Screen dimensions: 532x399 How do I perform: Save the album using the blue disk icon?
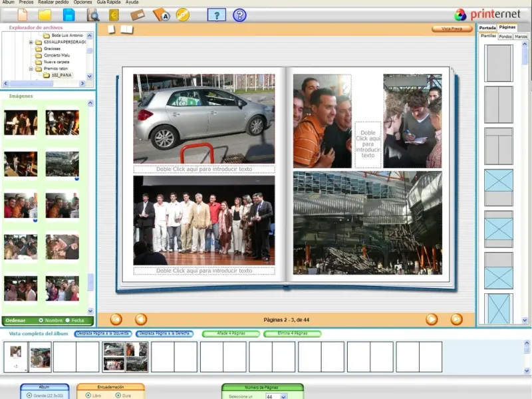tap(68, 15)
